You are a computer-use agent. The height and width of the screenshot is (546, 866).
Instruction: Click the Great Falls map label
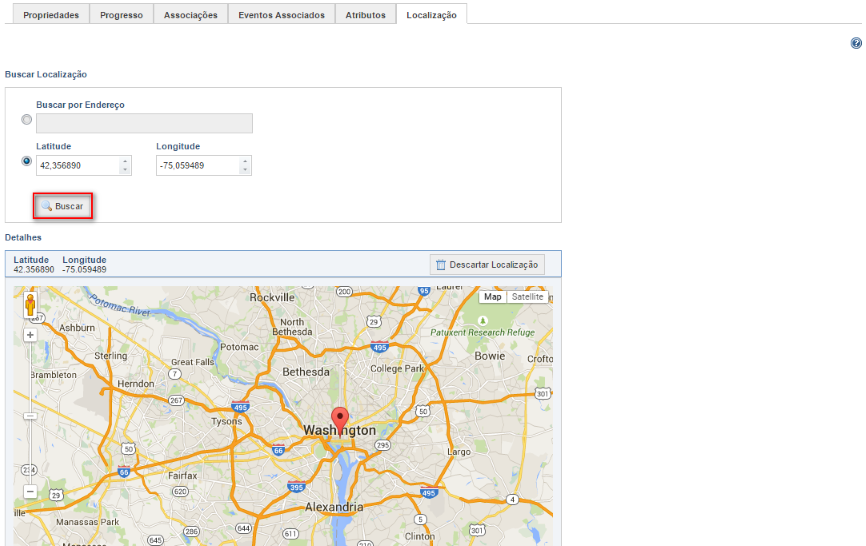tap(192, 362)
